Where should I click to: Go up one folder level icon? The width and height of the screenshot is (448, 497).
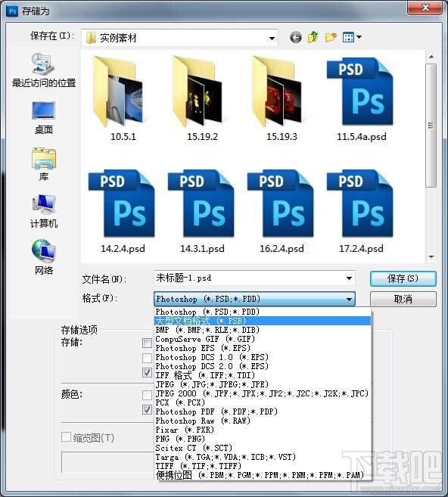313,37
